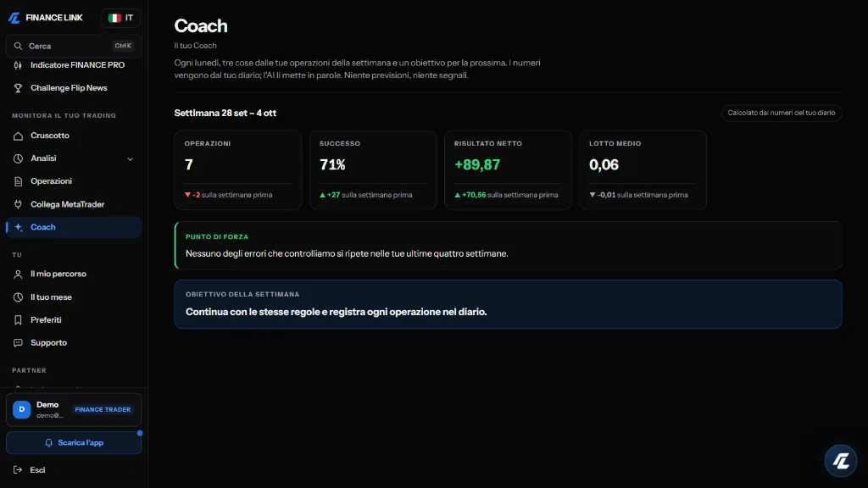The width and height of the screenshot is (868, 488).
Task: Click the Settimana 28 set – 4 ott heading
Action: (x=225, y=113)
